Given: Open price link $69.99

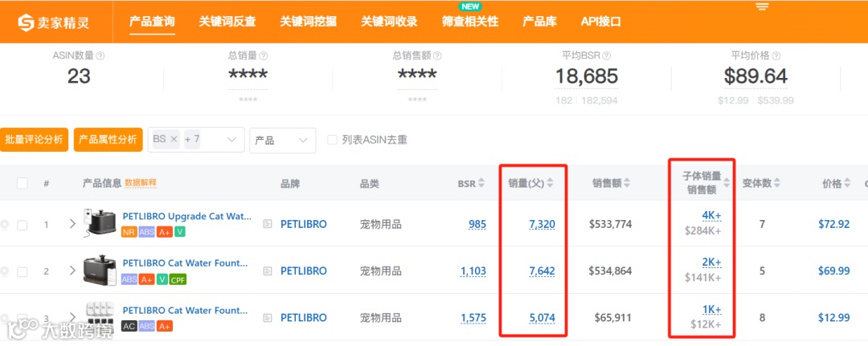Looking at the screenshot, I should click(833, 271).
